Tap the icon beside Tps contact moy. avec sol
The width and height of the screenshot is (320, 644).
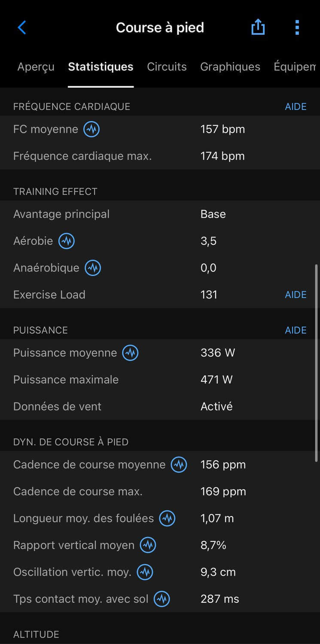[x=162, y=599]
